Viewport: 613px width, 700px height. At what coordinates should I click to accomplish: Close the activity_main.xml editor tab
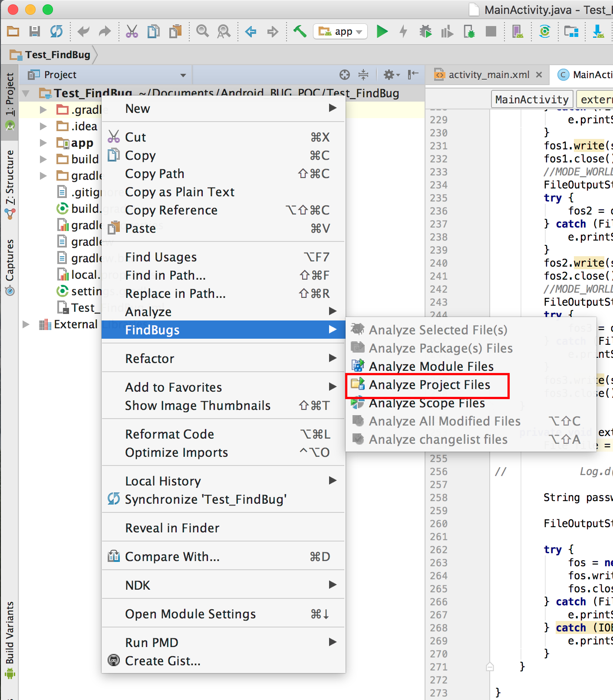539,75
